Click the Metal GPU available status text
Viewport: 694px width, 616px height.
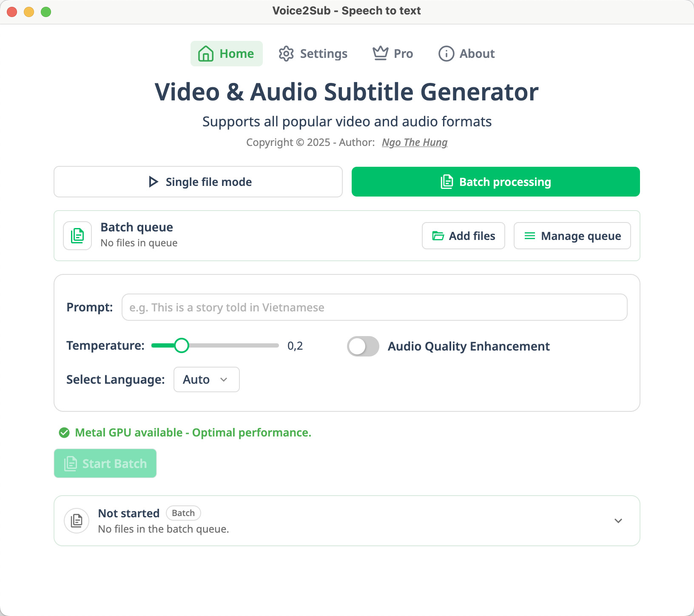click(x=193, y=433)
